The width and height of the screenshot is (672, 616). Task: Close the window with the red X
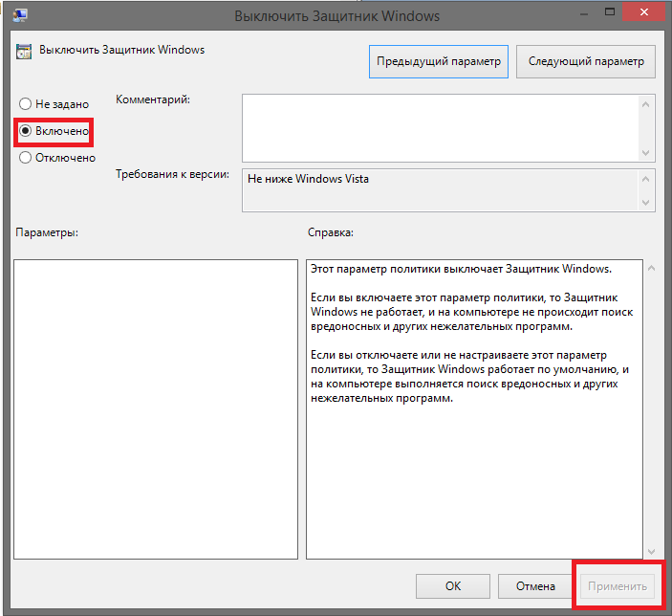pyautogui.click(x=643, y=12)
